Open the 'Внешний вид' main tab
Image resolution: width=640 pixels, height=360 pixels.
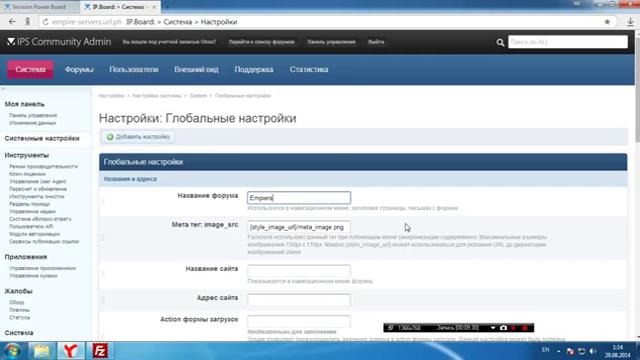tap(196, 69)
